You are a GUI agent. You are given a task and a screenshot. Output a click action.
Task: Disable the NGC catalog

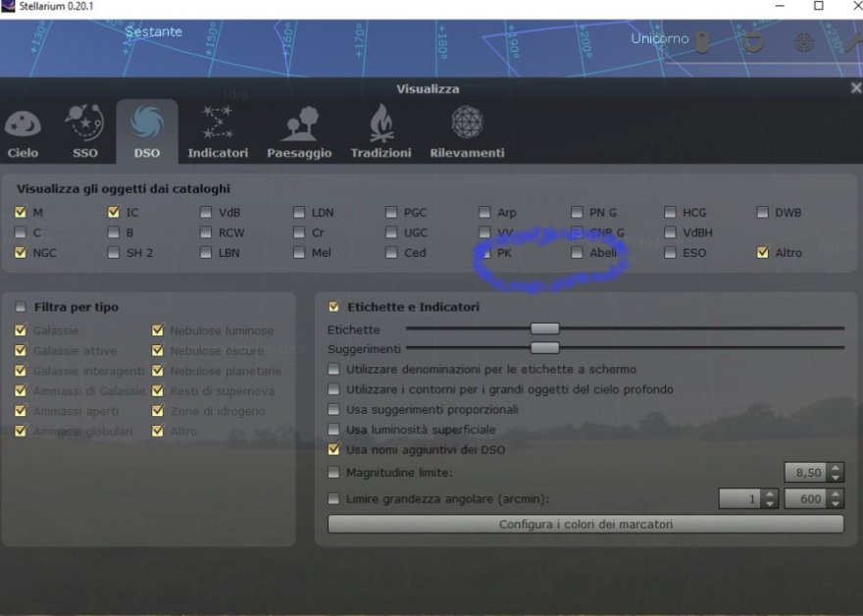[x=21, y=252]
